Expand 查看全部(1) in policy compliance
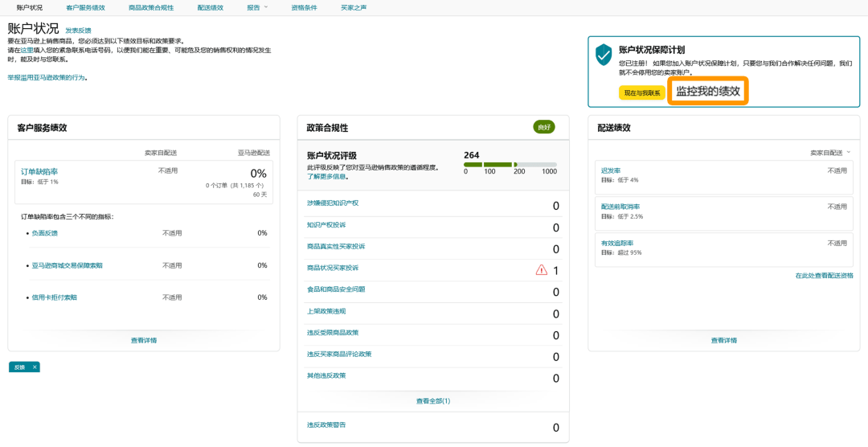The height and width of the screenshot is (447, 868). (432, 401)
